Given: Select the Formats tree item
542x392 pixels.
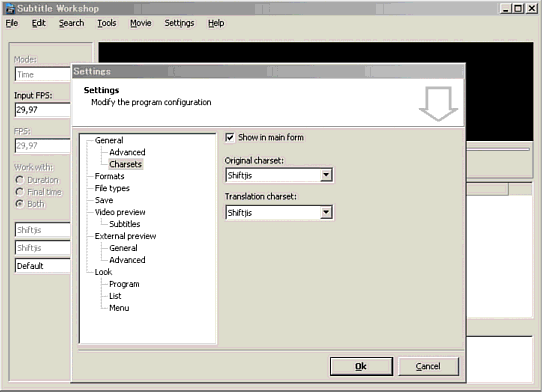Looking at the screenshot, I should [x=110, y=176].
